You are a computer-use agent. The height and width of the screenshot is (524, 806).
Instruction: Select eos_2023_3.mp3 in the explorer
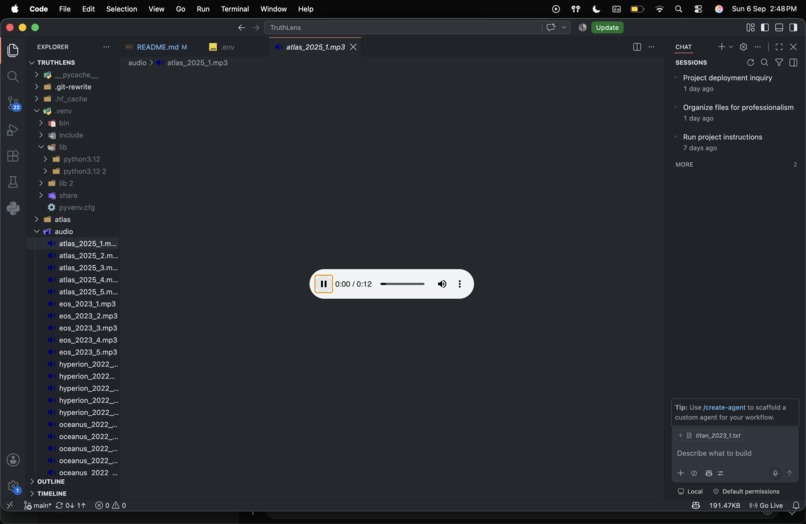coord(74,328)
